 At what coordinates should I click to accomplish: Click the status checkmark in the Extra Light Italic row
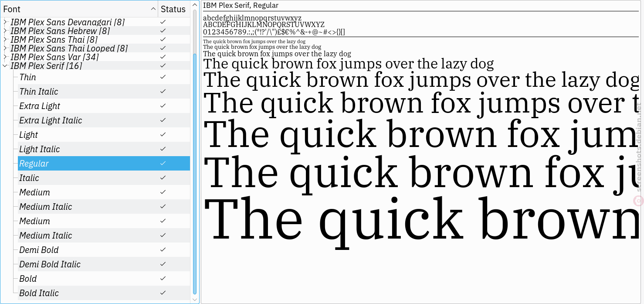pyautogui.click(x=163, y=120)
